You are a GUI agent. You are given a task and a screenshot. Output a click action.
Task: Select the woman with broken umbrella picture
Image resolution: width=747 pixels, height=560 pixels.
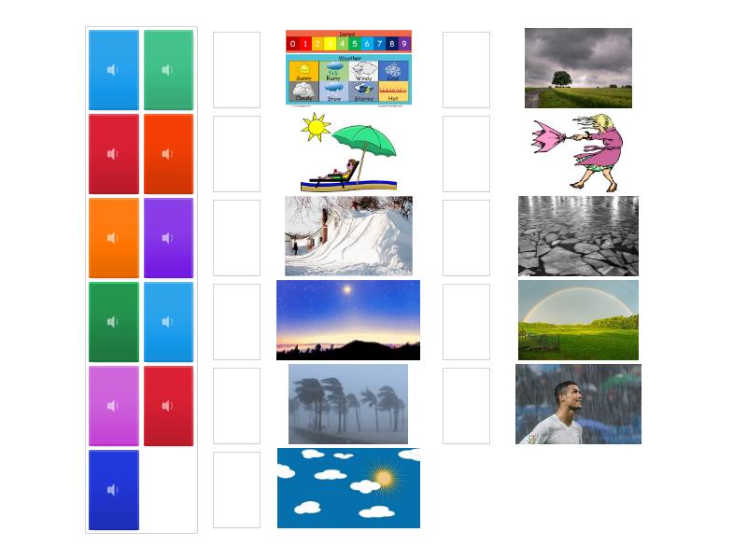pyautogui.click(x=577, y=152)
